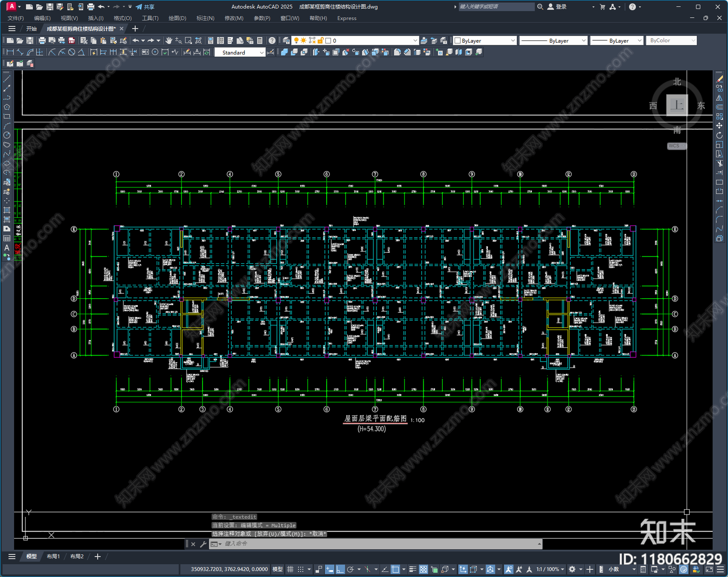Switch to the 布局1 layout tab

pyautogui.click(x=53, y=557)
